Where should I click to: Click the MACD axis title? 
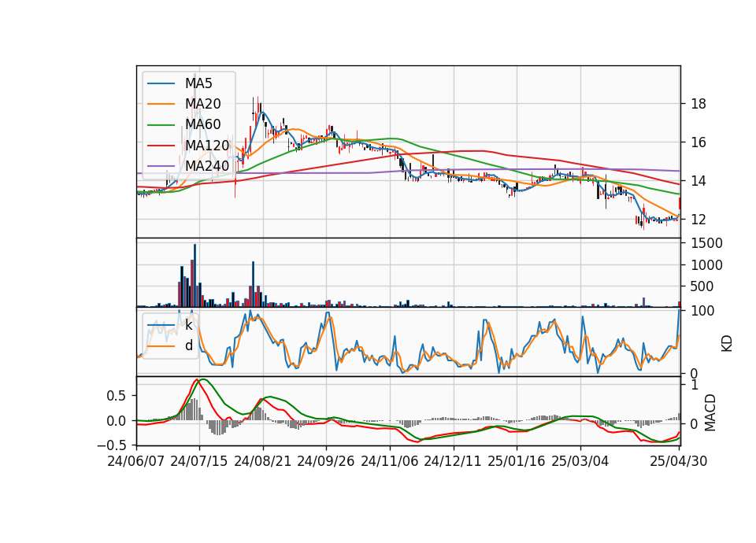click(710, 413)
